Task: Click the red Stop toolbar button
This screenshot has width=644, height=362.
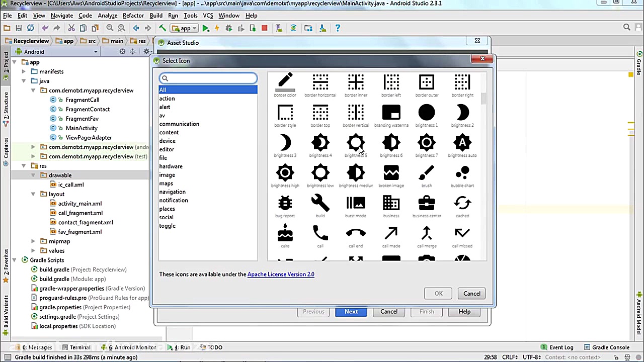Action: (264, 28)
